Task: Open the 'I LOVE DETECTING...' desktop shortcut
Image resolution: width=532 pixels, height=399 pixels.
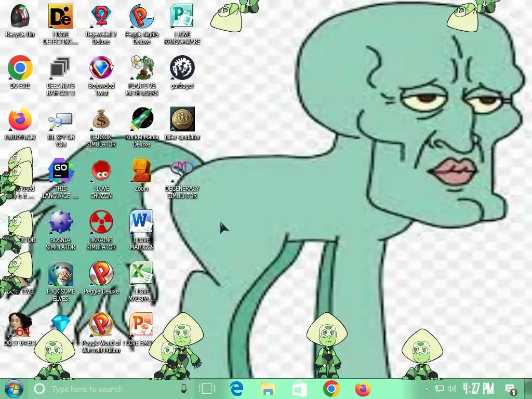Action: pos(60,16)
